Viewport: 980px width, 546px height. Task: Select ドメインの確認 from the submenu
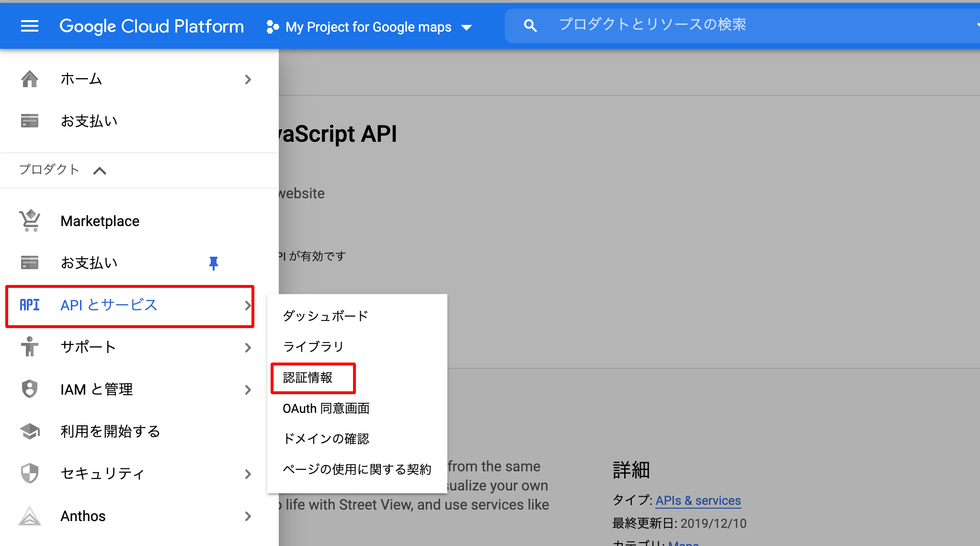(x=326, y=439)
